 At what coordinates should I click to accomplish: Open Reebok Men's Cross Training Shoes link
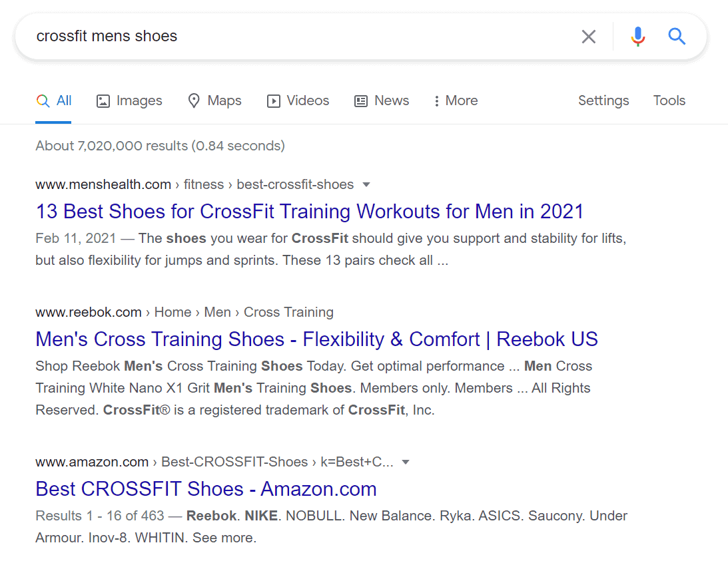pyautogui.click(x=316, y=339)
